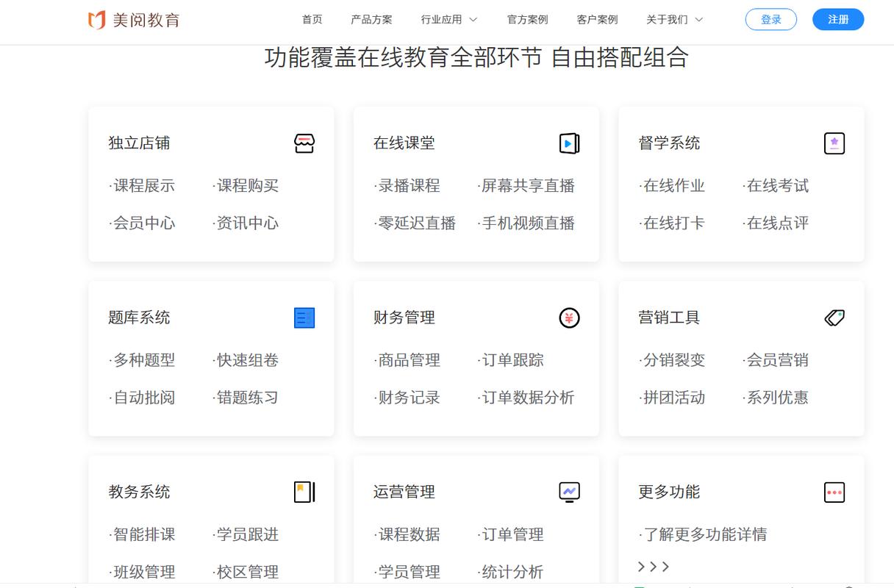Click 订单数据分析 feature text
The height and width of the screenshot is (588, 894).
[526, 398]
